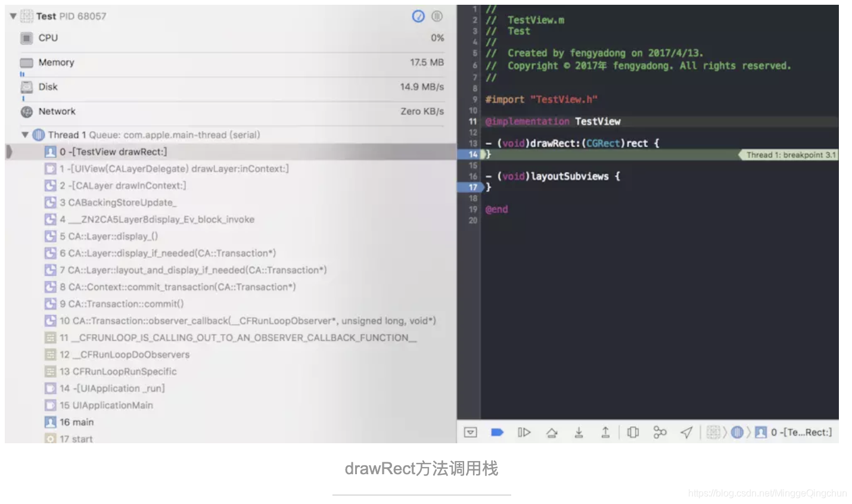Open Debug View Hierarchy

tap(633, 433)
